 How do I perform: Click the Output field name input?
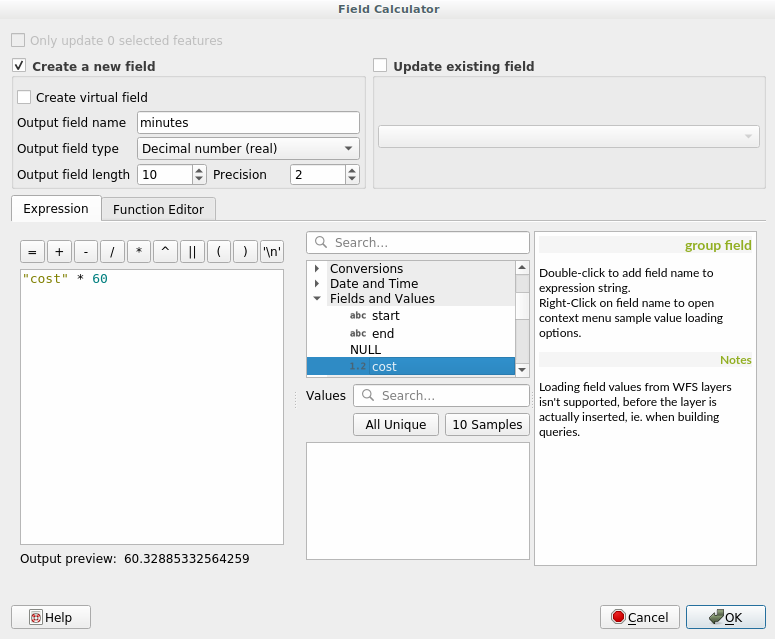[x=247, y=122]
